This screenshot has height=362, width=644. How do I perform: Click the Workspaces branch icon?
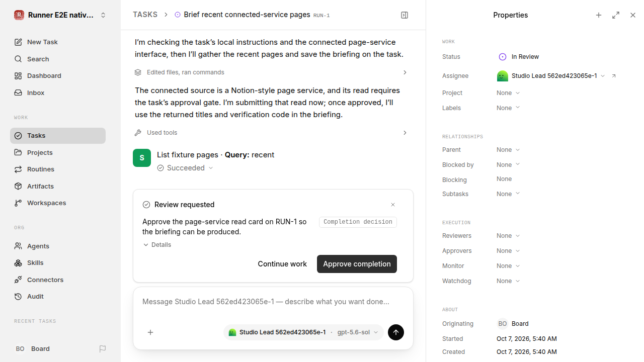[x=18, y=203]
